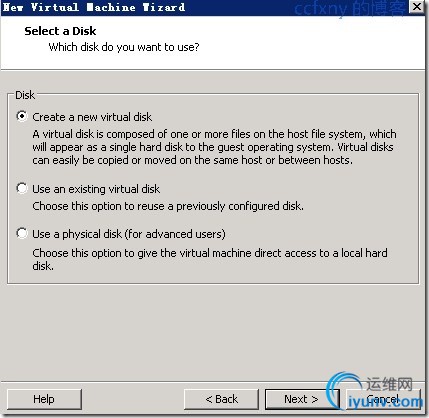Screen dimensions: 429x418
Task: Click the ccfxny blog watermark in title bar
Action: [350, 8]
